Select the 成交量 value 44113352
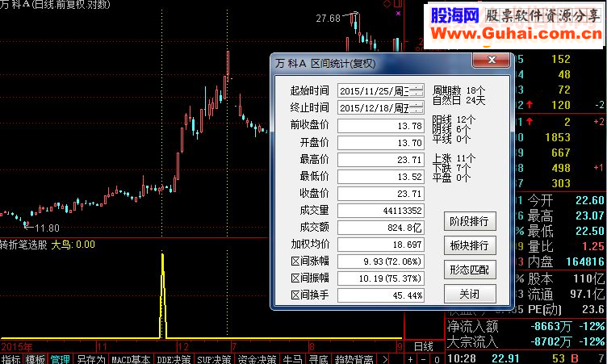 click(x=381, y=211)
